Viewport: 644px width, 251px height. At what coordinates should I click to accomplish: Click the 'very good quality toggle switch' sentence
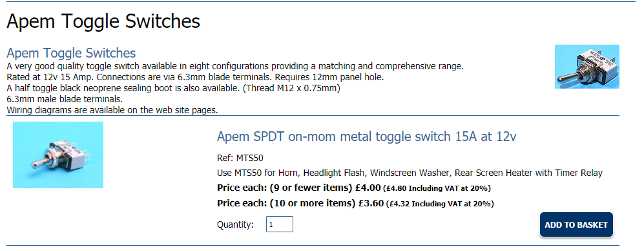(x=235, y=66)
